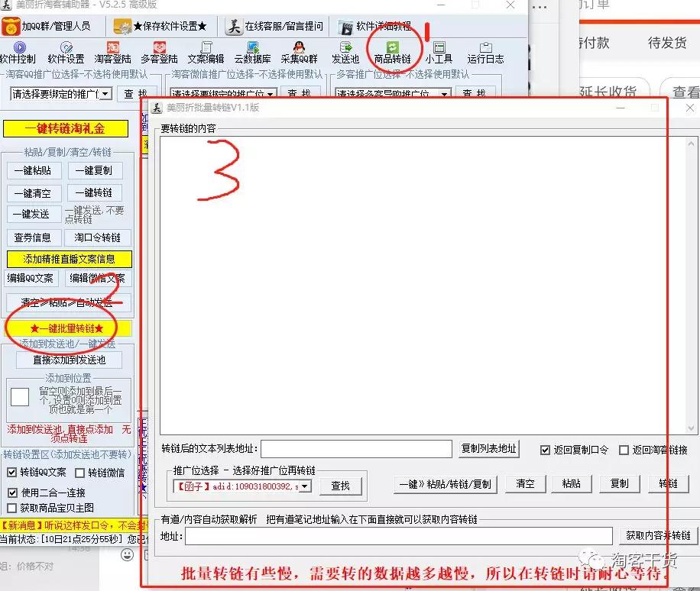Click 复制 button in batch window
The image size is (700, 591).
pyautogui.click(x=620, y=484)
